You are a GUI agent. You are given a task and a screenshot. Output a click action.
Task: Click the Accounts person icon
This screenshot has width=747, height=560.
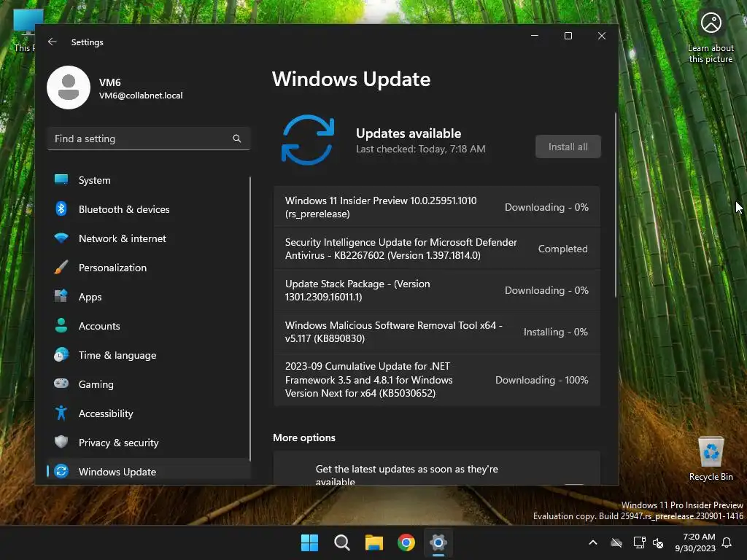61,325
